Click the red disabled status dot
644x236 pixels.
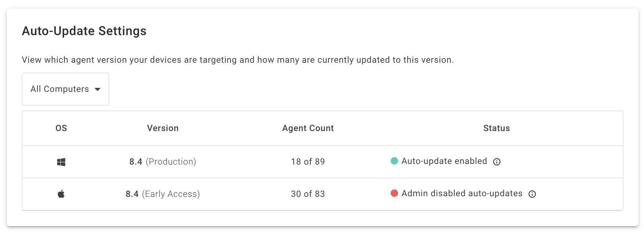coord(394,193)
